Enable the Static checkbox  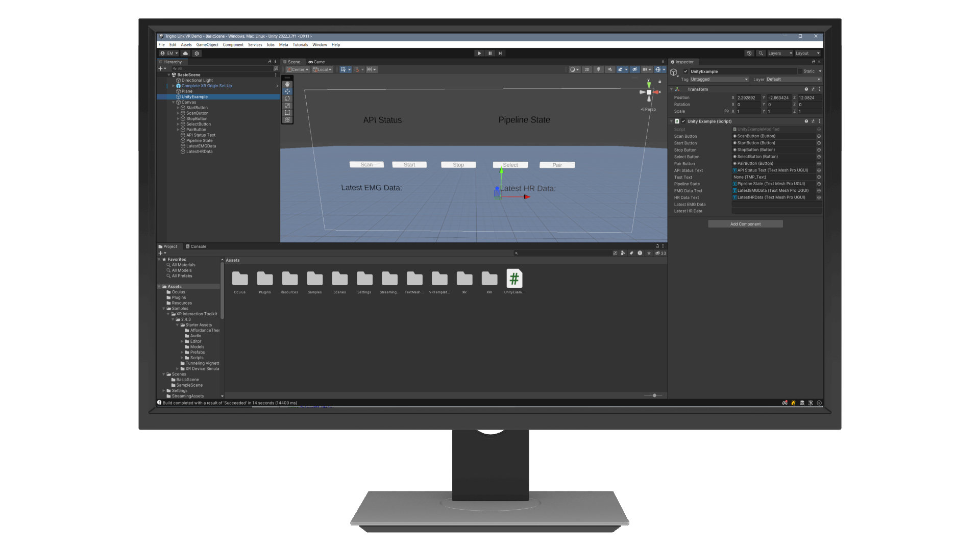(x=800, y=71)
